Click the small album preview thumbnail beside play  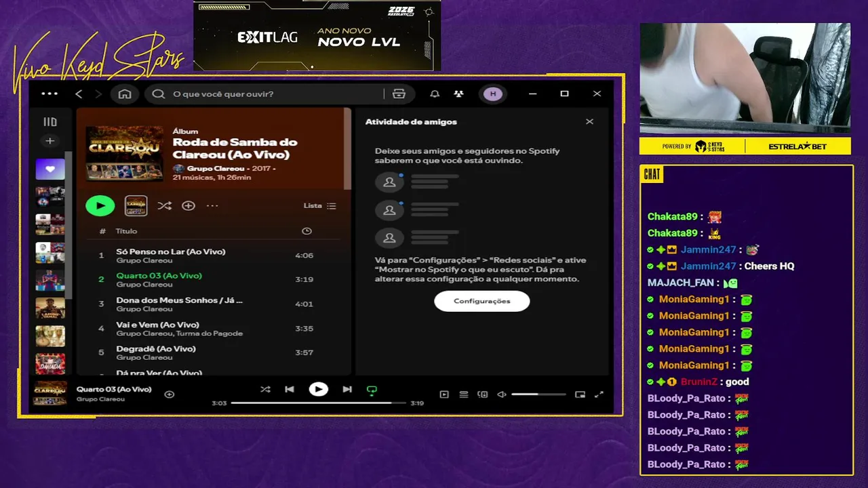click(x=136, y=205)
